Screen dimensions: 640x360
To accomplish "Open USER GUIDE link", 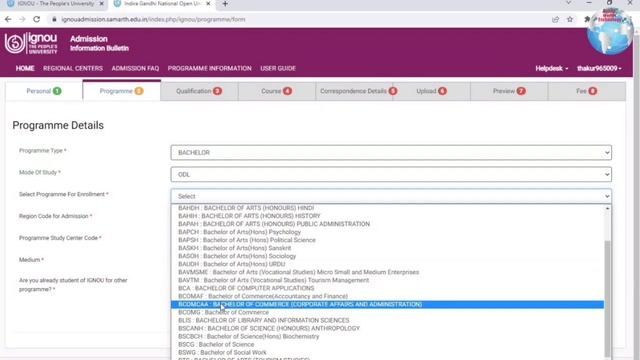I will (x=278, y=68).
